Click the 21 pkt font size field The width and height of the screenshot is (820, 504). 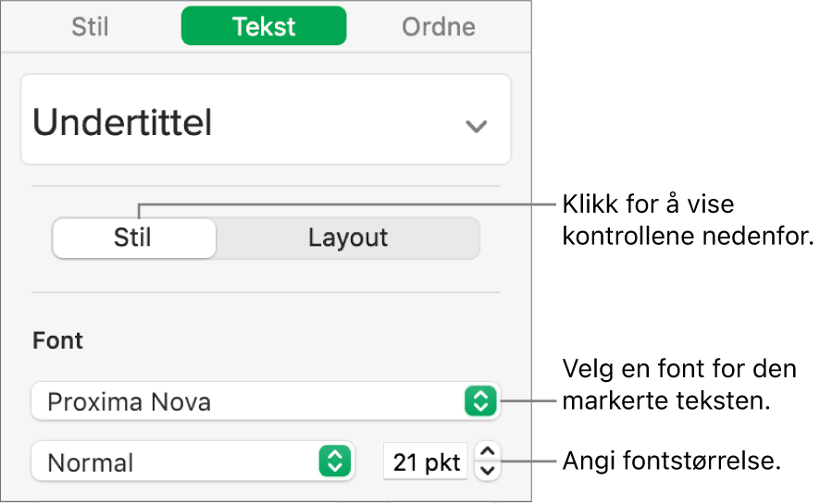point(426,461)
